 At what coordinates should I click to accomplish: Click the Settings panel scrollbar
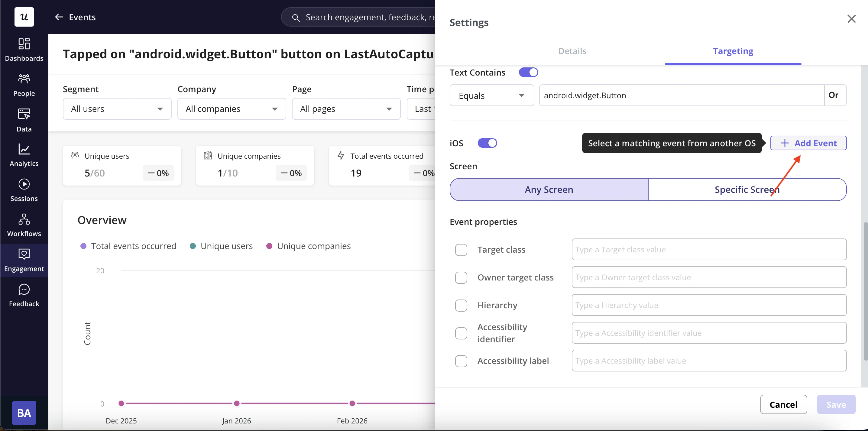click(865, 291)
